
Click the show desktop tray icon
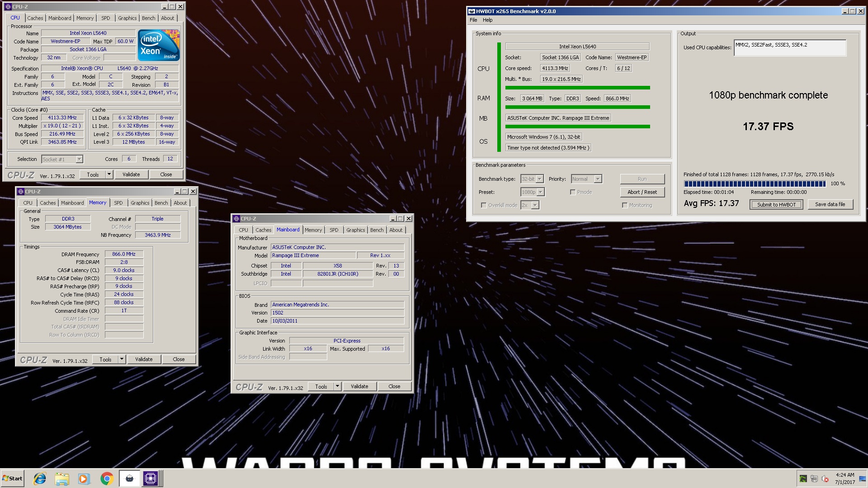point(862,479)
